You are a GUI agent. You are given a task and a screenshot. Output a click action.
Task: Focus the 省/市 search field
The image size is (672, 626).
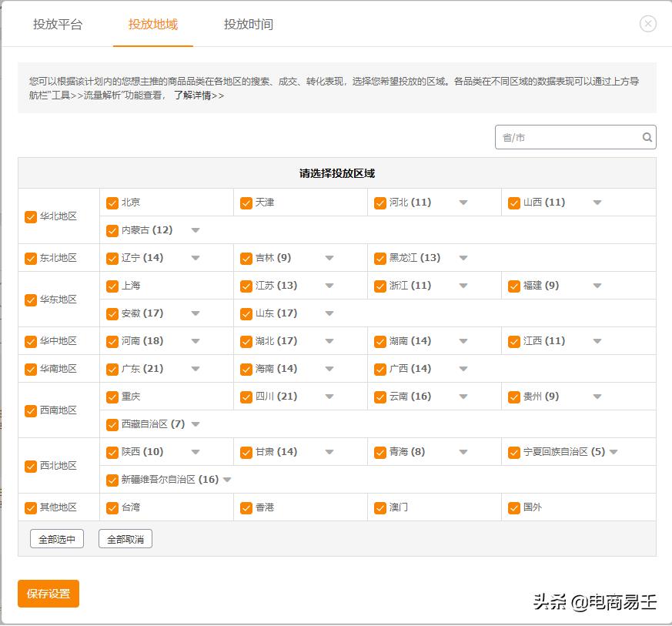(x=575, y=137)
